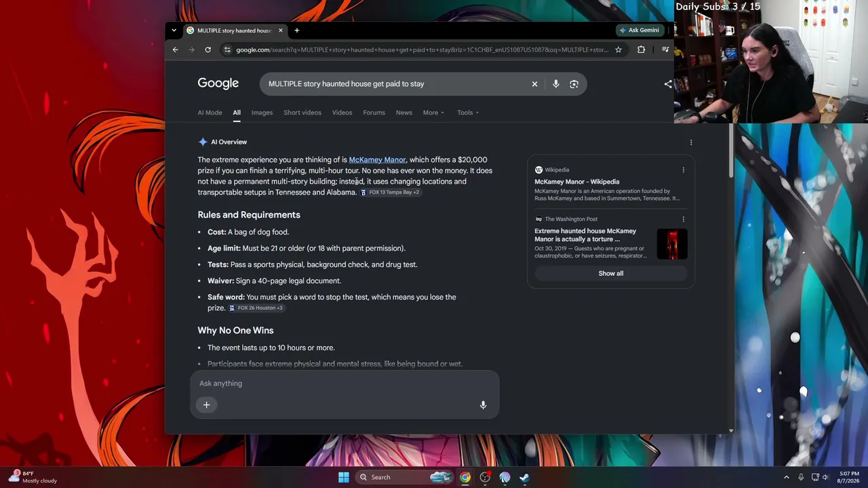Image resolution: width=868 pixels, height=488 pixels.
Task: Open the Steam taskbar icon
Action: [524, 477]
